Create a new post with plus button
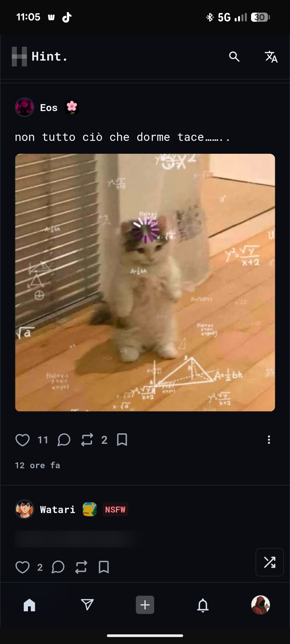Viewport: 290px width, 644px height. tap(145, 605)
